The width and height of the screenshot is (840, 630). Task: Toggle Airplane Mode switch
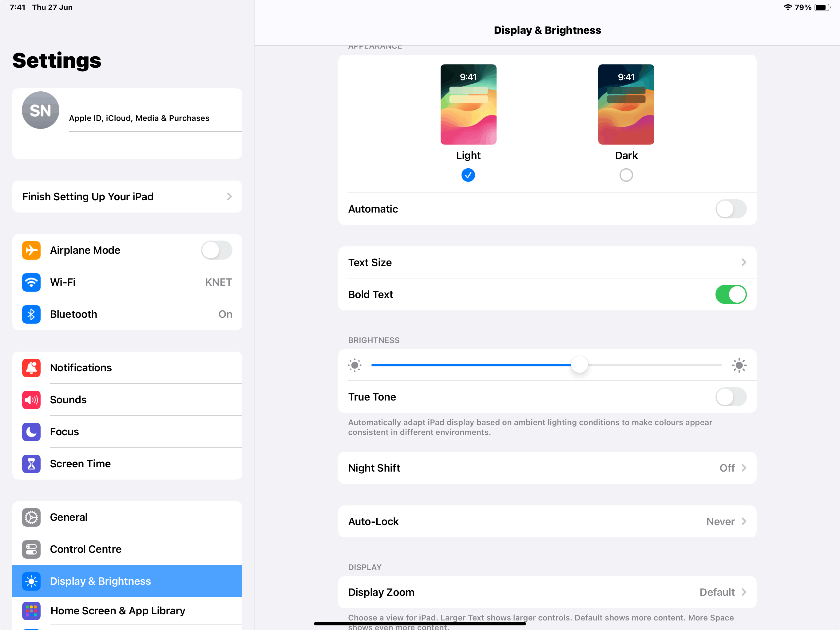click(x=216, y=250)
